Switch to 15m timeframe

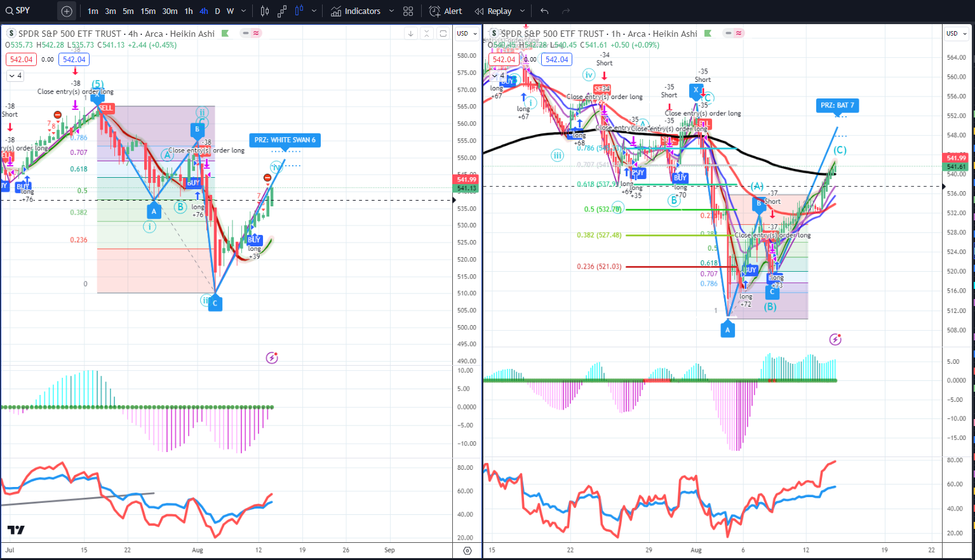coord(148,11)
